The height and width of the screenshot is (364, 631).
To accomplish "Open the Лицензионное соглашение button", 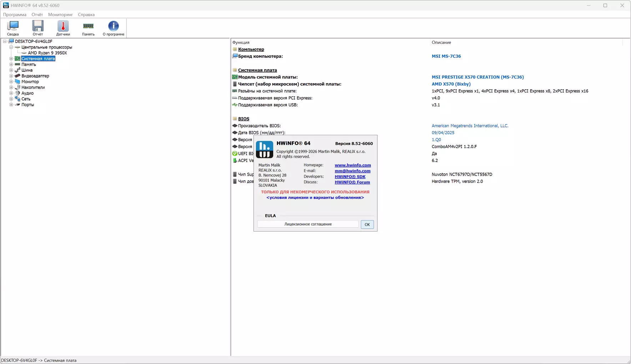I will 308,224.
